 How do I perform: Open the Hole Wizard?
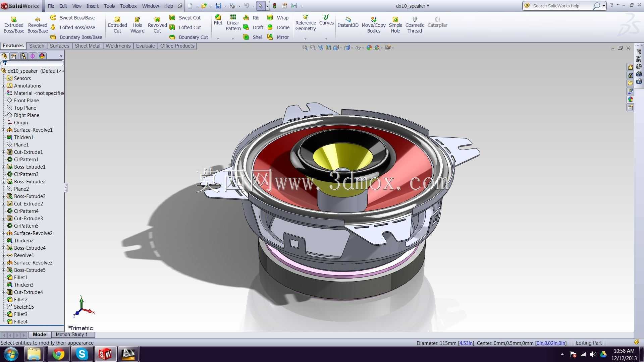click(x=137, y=25)
